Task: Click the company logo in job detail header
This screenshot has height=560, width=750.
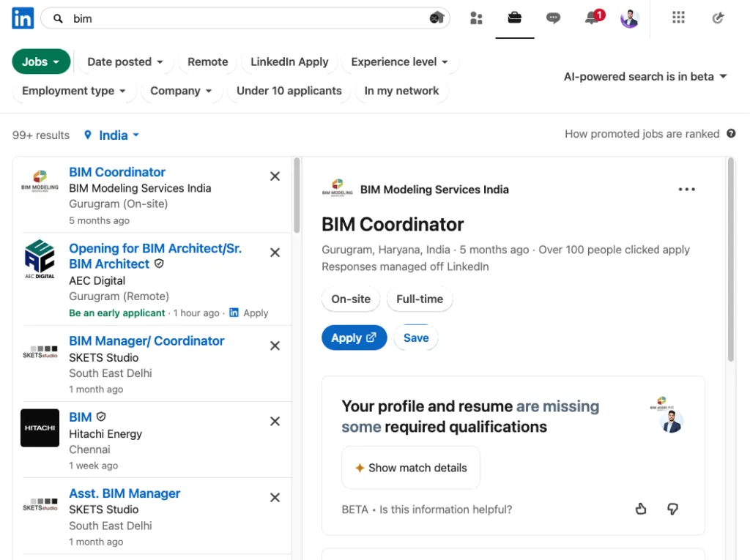Action: [337, 188]
